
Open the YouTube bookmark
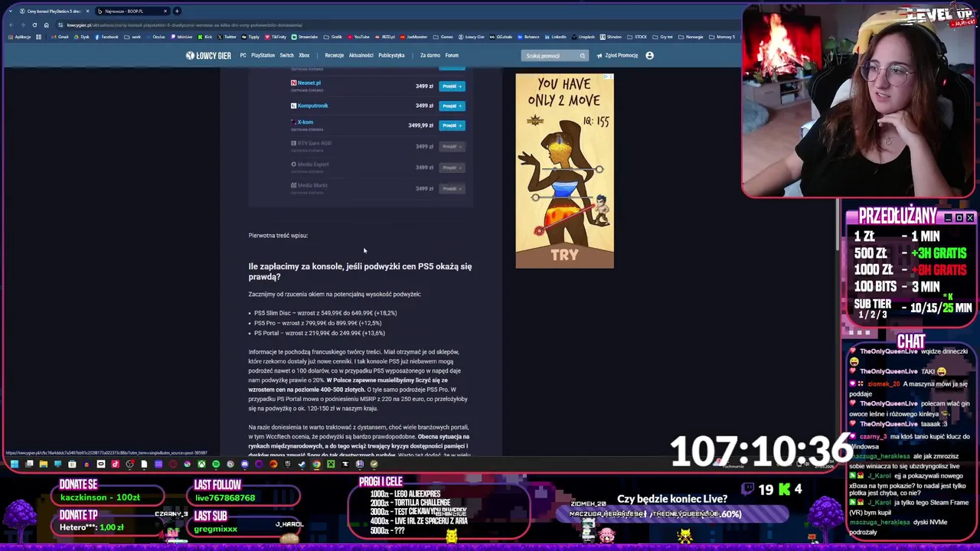pos(359,37)
